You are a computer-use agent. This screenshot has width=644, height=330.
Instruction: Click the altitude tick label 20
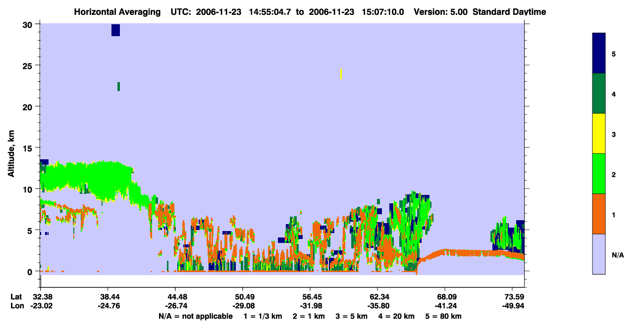[x=28, y=107]
